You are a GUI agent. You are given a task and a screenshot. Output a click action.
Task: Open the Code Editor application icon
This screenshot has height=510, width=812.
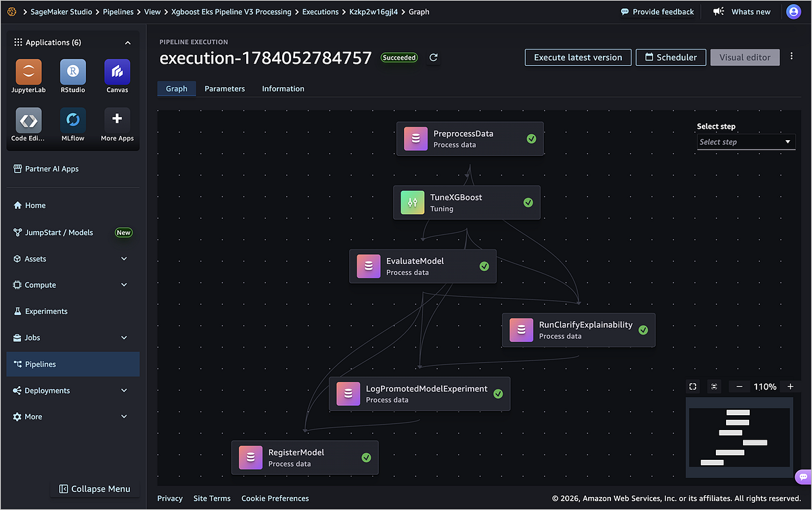point(28,120)
